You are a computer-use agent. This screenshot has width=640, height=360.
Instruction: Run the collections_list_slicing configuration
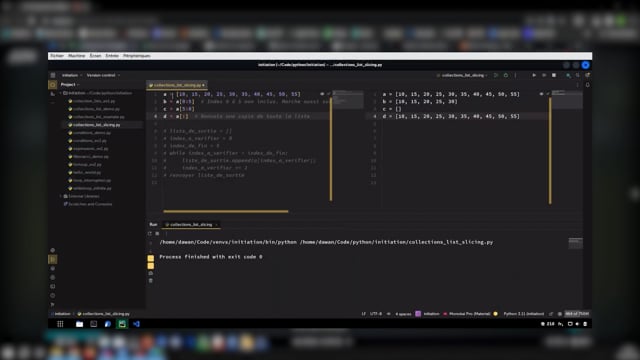pos(496,76)
